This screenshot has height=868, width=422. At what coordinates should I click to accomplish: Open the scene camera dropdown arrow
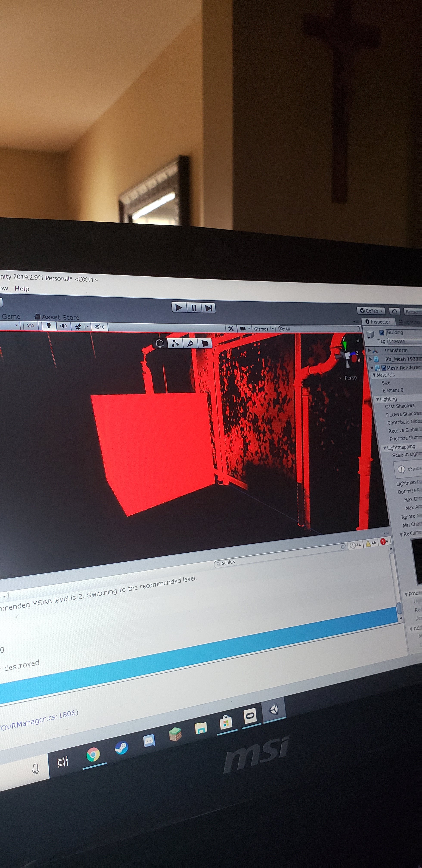(x=249, y=329)
